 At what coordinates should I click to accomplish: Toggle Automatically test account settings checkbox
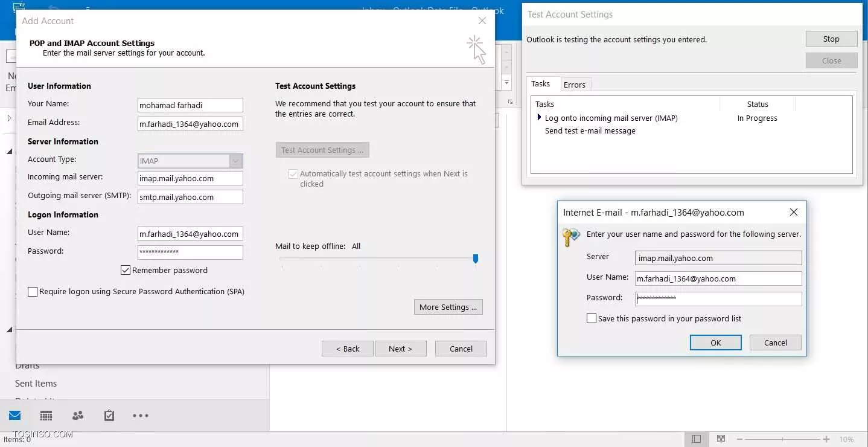pyautogui.click(x=293, y=174)
